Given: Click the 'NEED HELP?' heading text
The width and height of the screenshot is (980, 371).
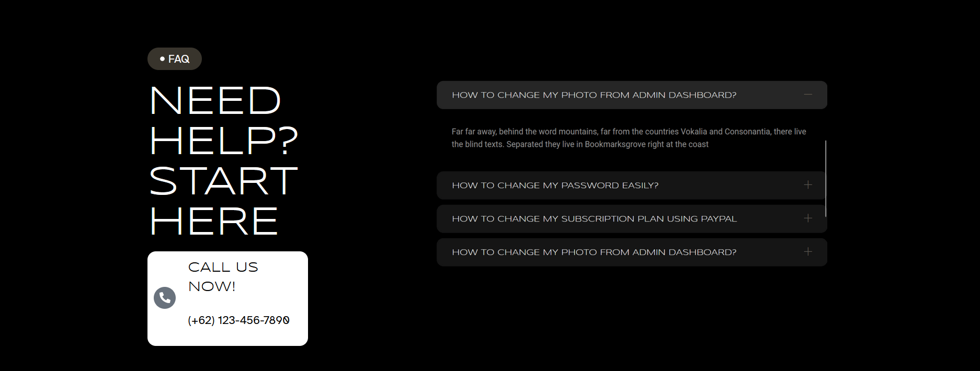Looking at the screenshot, I should (223, 121).
